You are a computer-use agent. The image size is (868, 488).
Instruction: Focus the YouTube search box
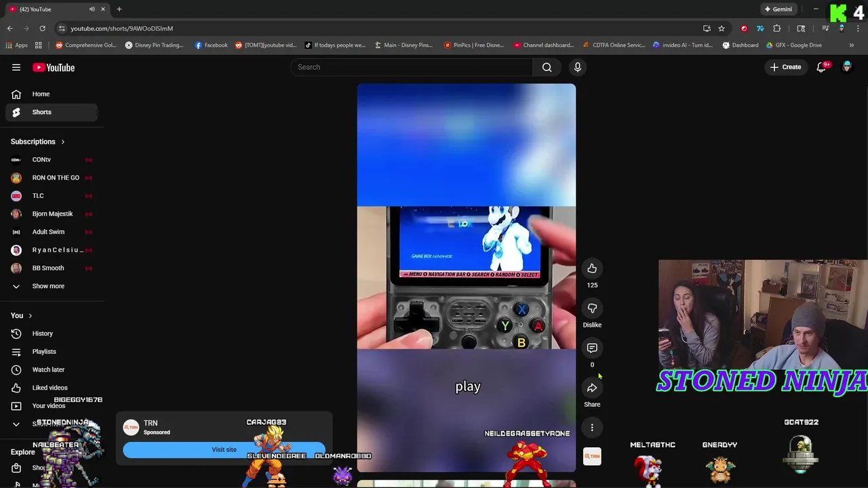(x=412, y=67)
